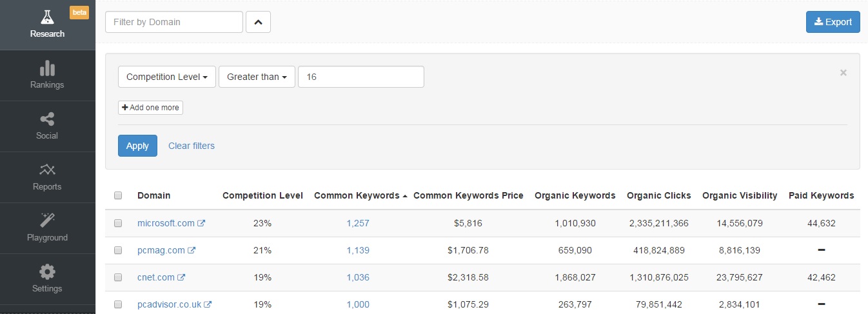Click the 23,795,627 organic visibility value
868x314 pixels.
740,277
